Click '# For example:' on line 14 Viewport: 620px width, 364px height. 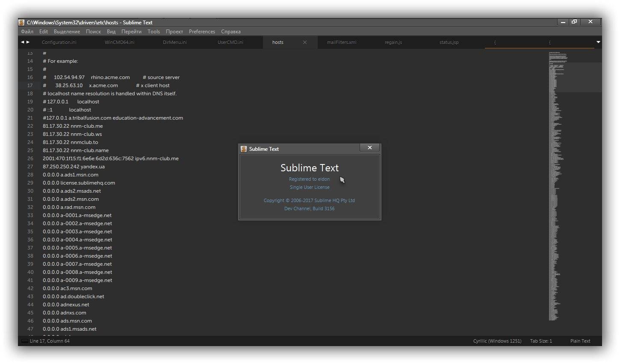click(60, 61)
